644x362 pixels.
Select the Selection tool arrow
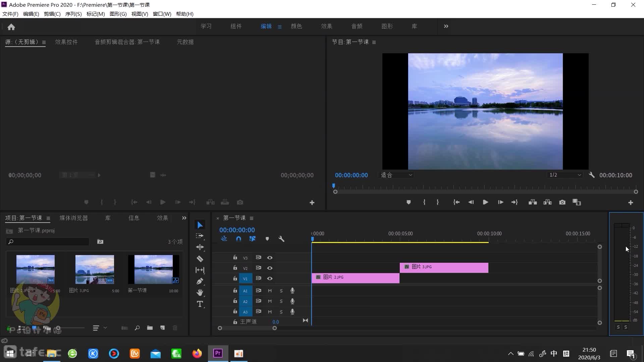coord(200,225)
